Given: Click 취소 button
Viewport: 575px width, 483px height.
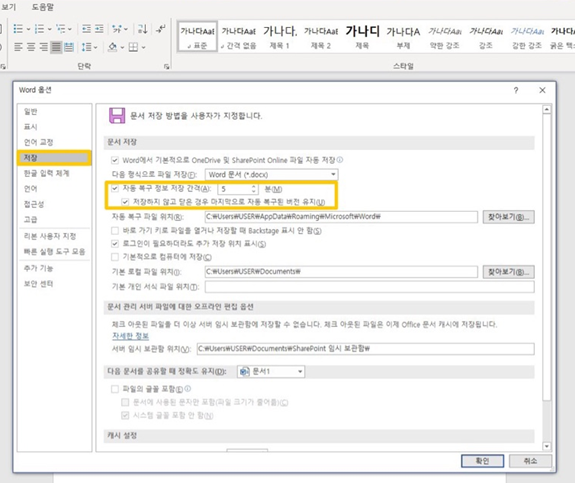Looking at the screenshot, I should click(530, 461).
